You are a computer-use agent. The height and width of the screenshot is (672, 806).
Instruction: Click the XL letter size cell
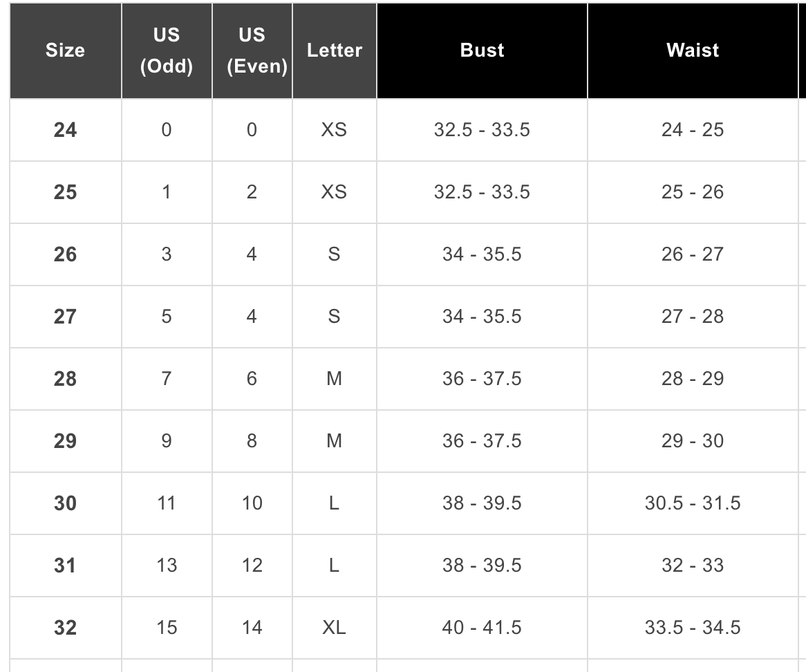(x=334, y=628)
